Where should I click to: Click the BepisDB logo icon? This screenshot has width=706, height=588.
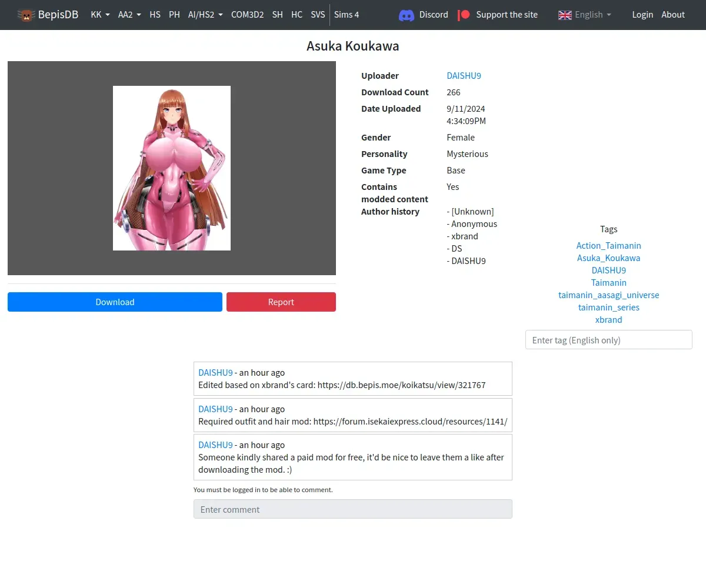coord(26,15)
